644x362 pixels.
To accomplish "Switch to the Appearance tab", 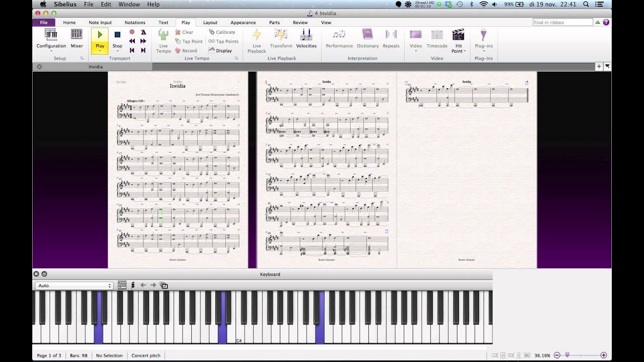I will point(243,23).
